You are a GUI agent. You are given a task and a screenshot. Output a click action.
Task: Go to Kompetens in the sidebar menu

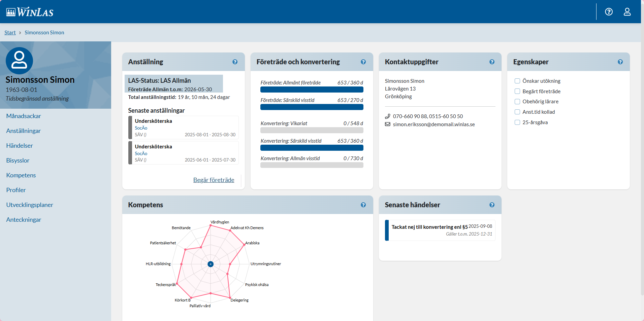pyautogui.click(x=21, y=175)
